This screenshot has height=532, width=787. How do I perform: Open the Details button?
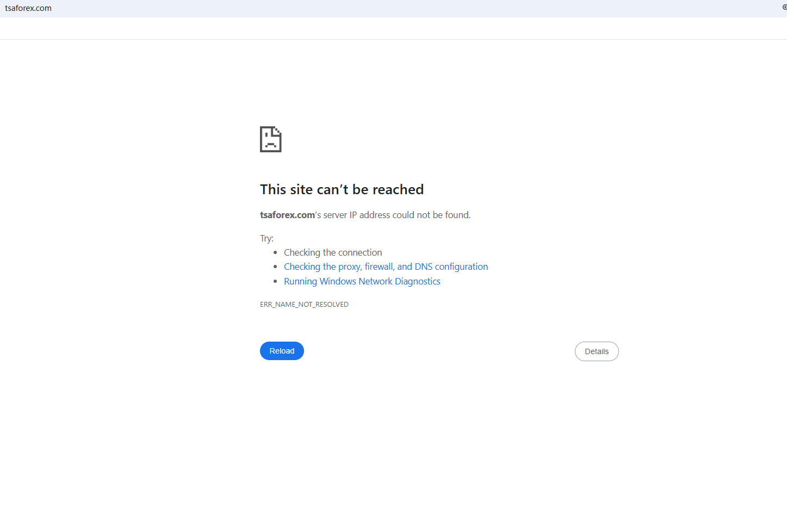tap(597, 351)
